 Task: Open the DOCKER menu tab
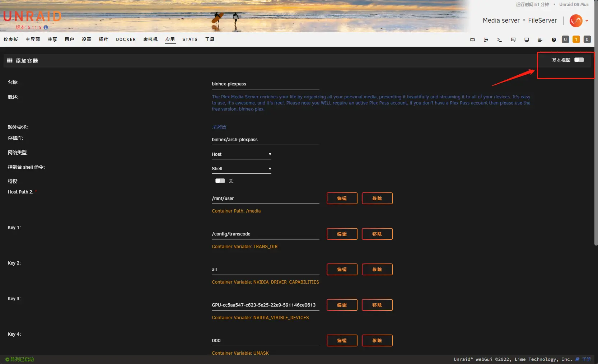click(126, 39)
